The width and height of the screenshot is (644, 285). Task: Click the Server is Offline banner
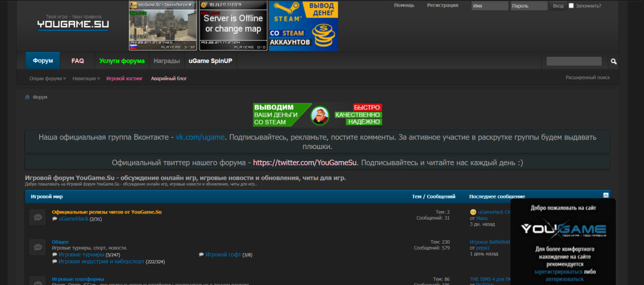(233, 26)
